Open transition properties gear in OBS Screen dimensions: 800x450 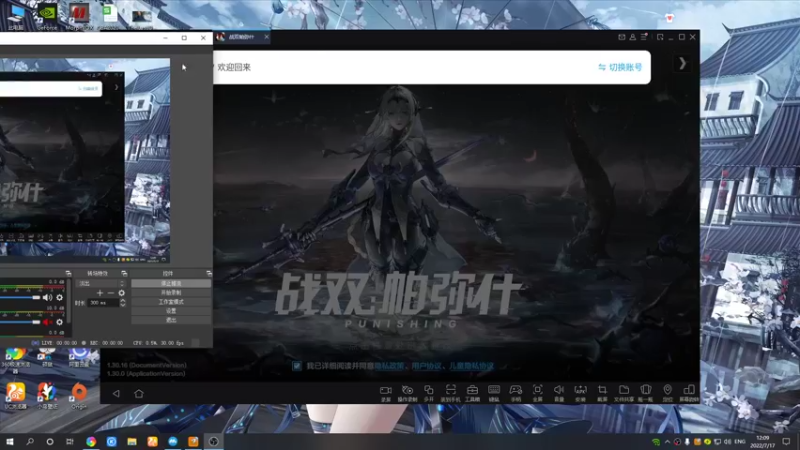coord(121,293)
